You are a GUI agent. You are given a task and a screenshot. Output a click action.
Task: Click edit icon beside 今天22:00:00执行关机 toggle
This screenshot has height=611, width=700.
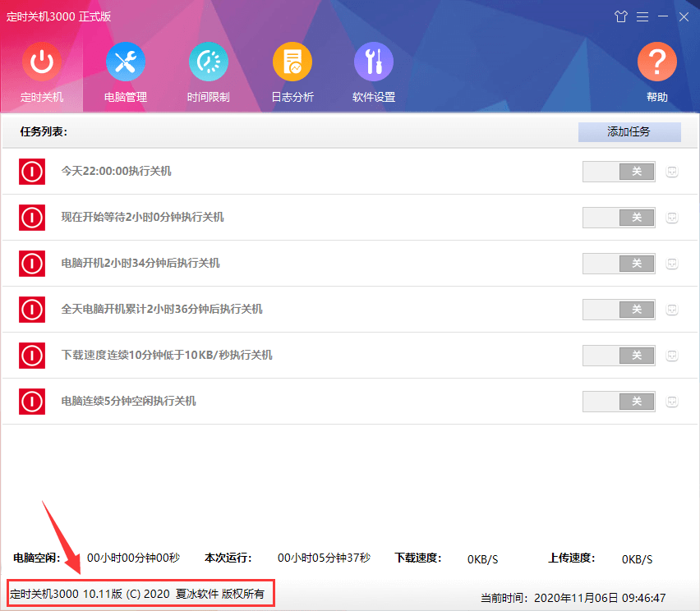(672, 172)
